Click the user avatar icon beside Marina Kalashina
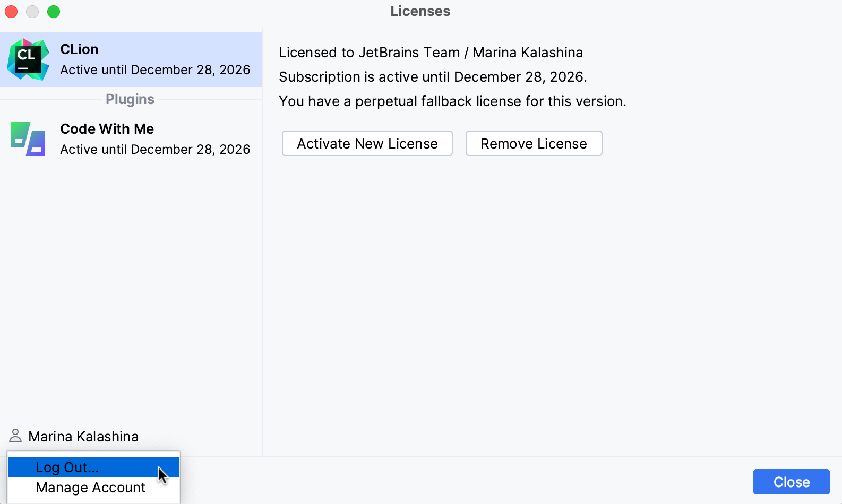This screenshot has width=842, height=504. (x=15, y=436)
